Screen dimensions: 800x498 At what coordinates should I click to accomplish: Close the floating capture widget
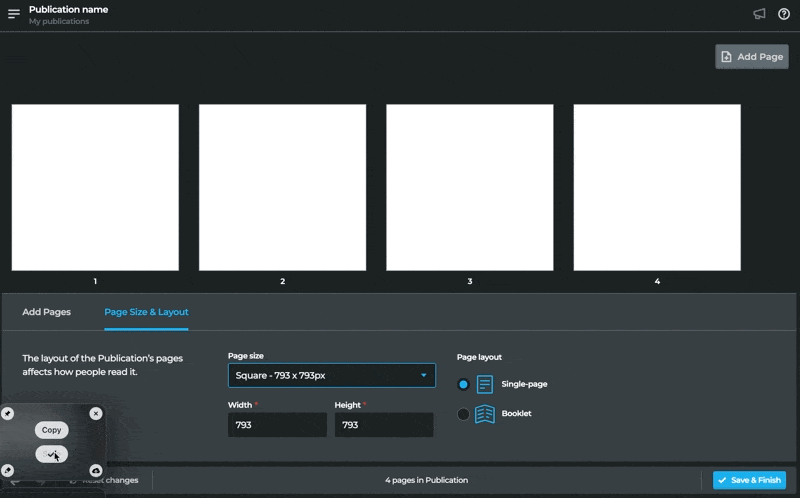tap(96, 413)
